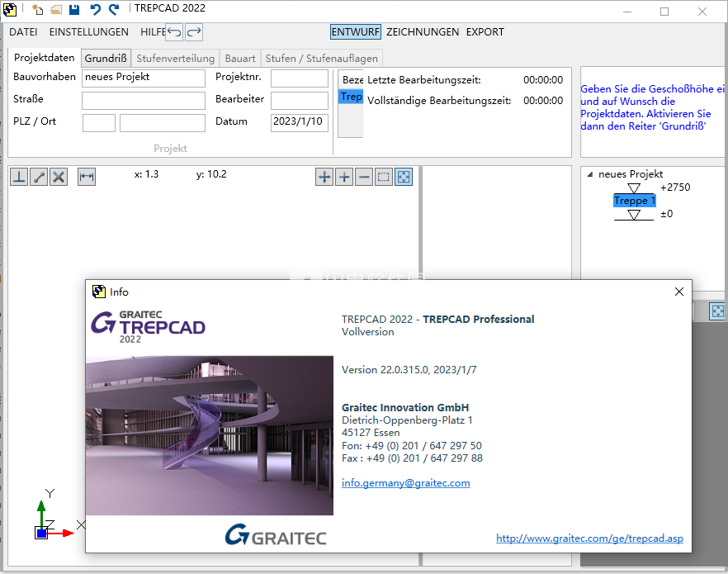Open the EINSTELLUNGEN menu

[88, 32]
